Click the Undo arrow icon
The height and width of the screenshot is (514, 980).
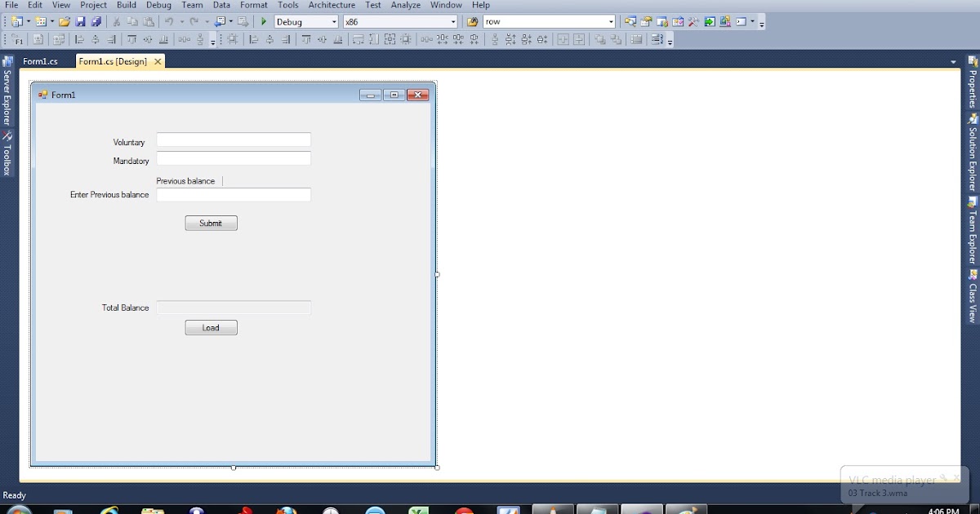click(x=168, y=22)
